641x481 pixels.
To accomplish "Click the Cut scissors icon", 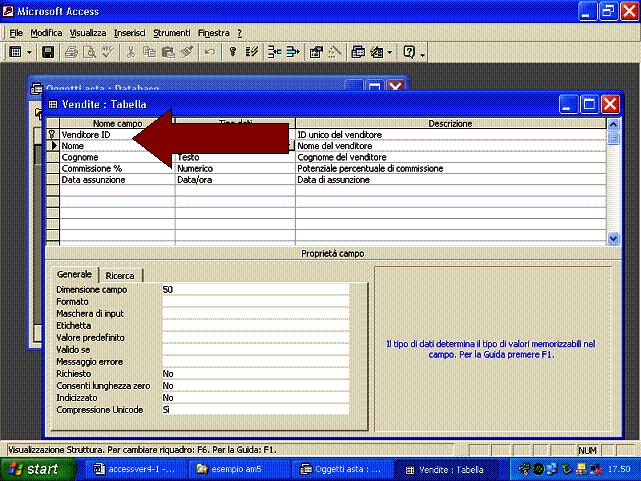I will click(131, 52).
